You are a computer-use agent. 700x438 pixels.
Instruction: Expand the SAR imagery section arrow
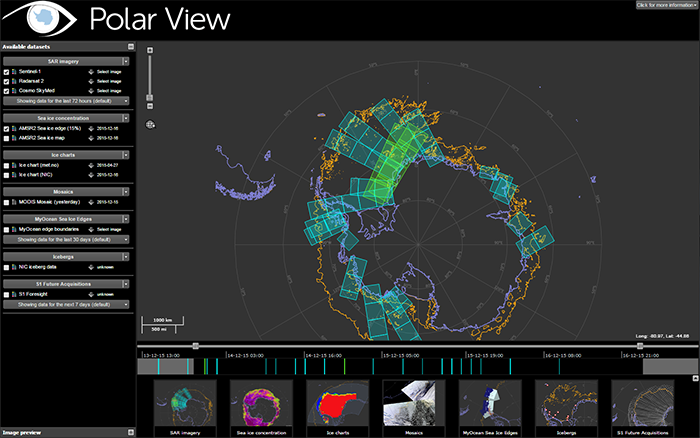[x=127, y=61]
